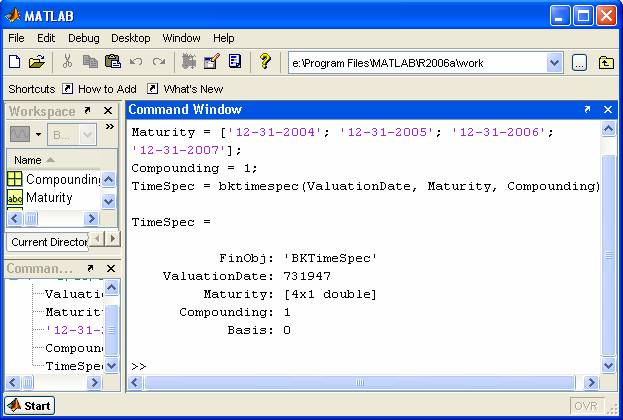The height and width of the screenshot is (420, 623).
Task: Click the MATLAB Start button
Action: [x=30, y=406]
